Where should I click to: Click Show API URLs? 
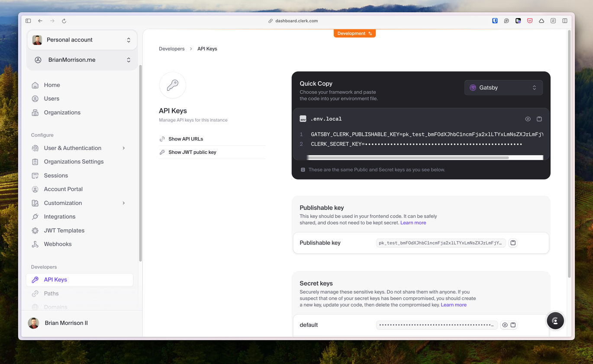[x=186, y=139]
